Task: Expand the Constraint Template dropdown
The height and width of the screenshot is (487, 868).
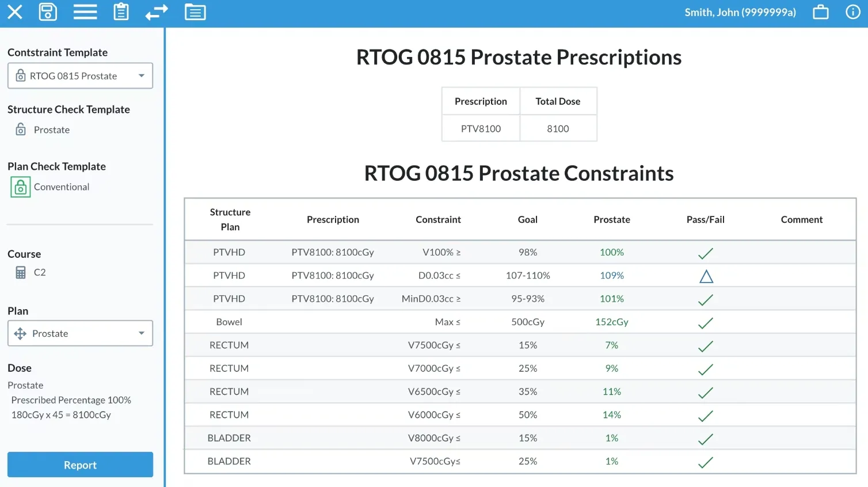Action: click(x=140, y=75)
